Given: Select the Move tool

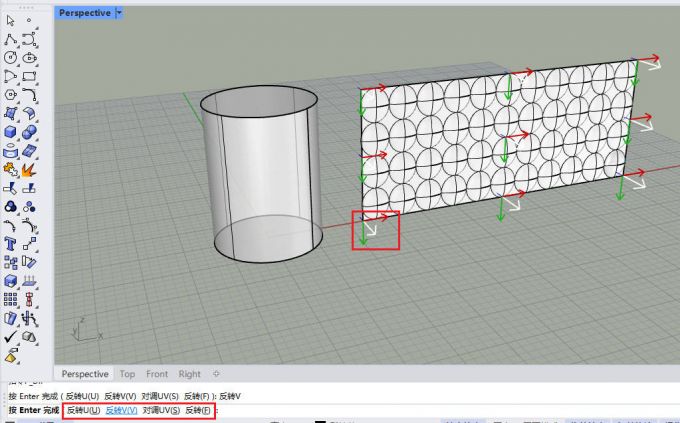Looking at the screenshot, I should tap(29, 244).
